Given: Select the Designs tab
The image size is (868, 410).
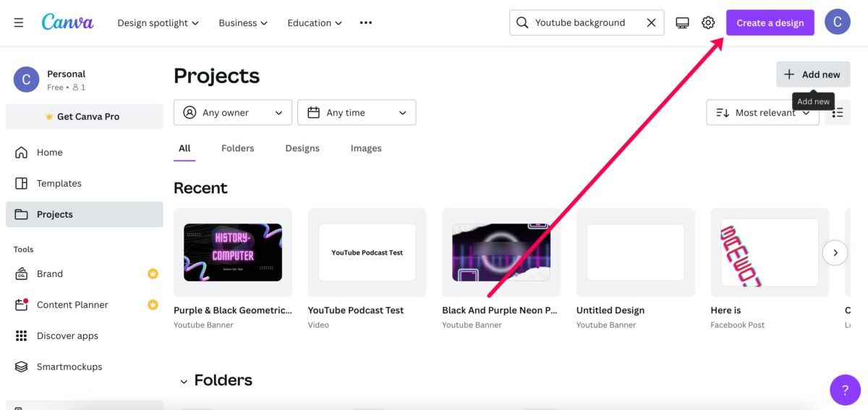Looking at the screenshot, I should coord(302,148).
